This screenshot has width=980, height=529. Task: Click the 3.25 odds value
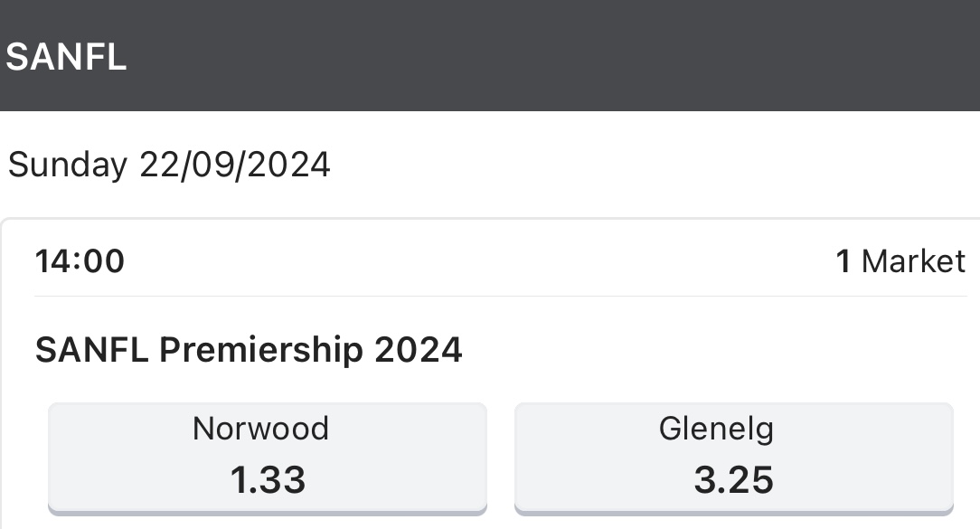[733, 480]
